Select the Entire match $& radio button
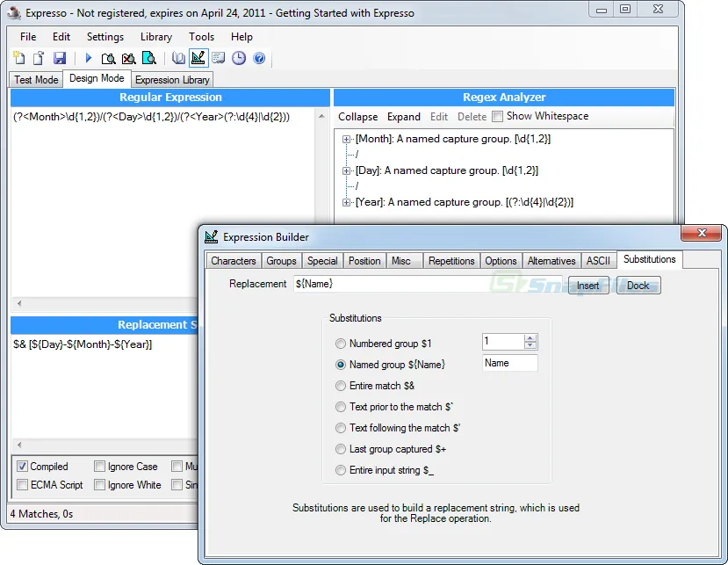 pyautogui.click(x=341, y=386)
